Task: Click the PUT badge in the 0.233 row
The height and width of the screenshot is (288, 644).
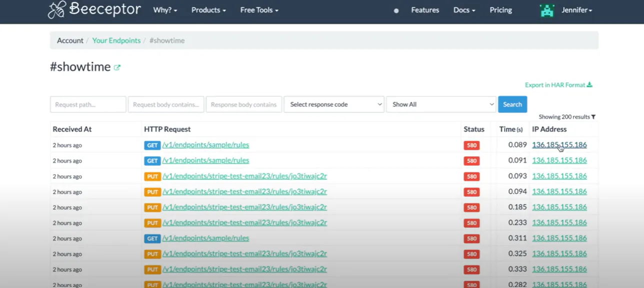Action: (x=152, y=223)
